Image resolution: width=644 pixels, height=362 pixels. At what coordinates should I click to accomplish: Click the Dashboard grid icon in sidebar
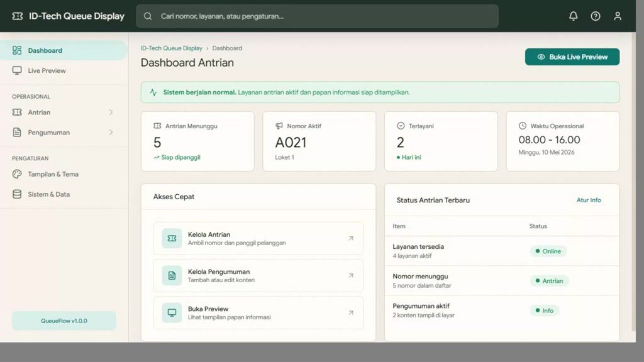(17, 50)
